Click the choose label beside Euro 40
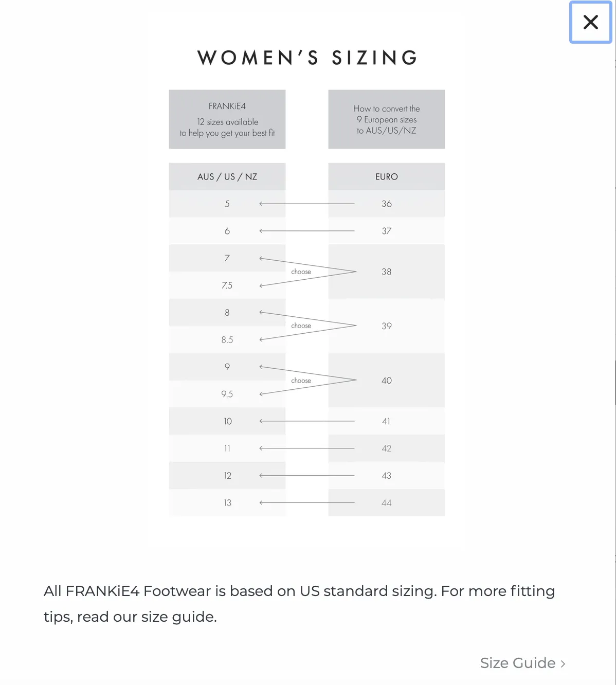616x685 pixels. (x=301, y=381)
